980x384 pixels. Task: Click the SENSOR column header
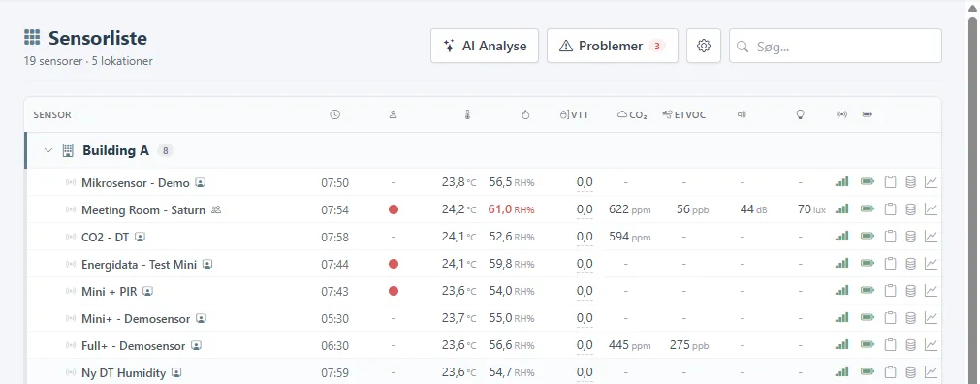(52, 115)
